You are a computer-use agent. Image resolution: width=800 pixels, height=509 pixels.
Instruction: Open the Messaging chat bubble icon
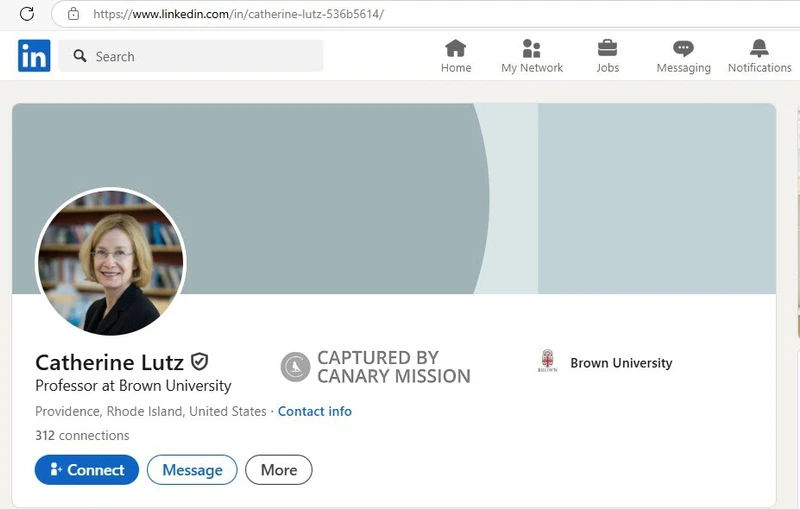683,48
